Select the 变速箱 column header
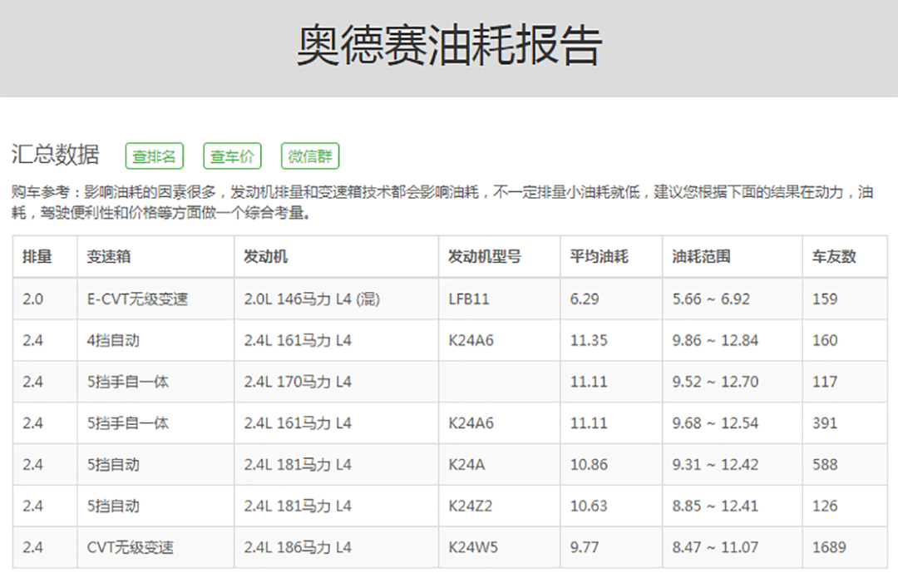The height and width of the screenshot is (588, 898). [109, 257]
